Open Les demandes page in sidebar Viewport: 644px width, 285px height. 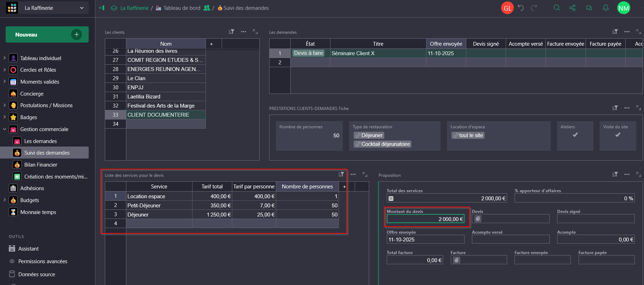click(x=40, y=141)
